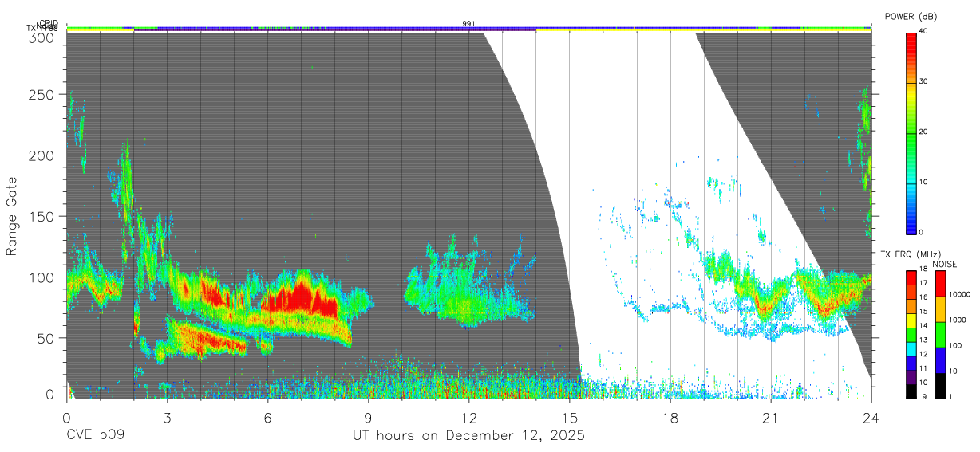Viewport: 980px width, 452px height.
Task: Select the red 17–18 MHz swatch in TX FRQ bar
Action: [x=911, y=278]
